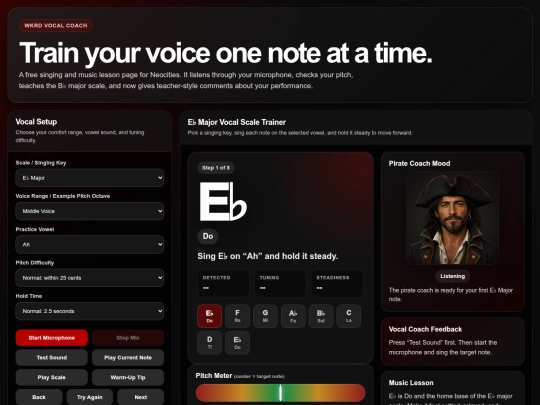
Task: Click the Listening status badge
Action: 453,276
